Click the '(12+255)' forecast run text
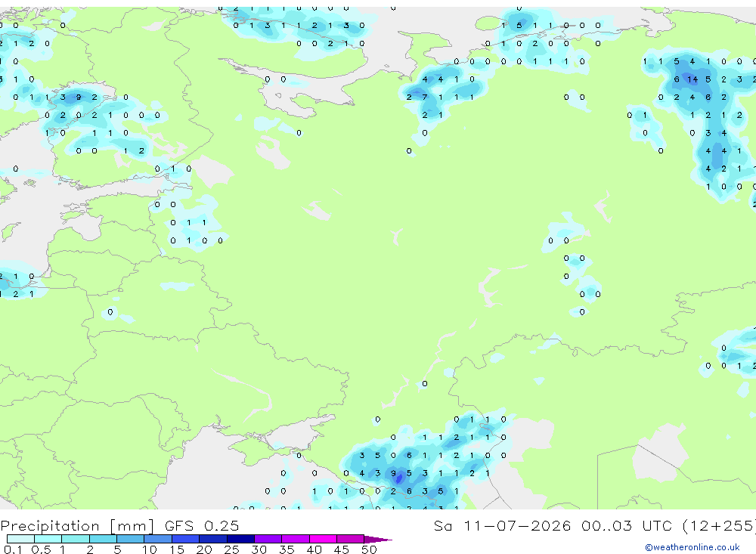This screenshot has height=554, width=756. (720, 526)
